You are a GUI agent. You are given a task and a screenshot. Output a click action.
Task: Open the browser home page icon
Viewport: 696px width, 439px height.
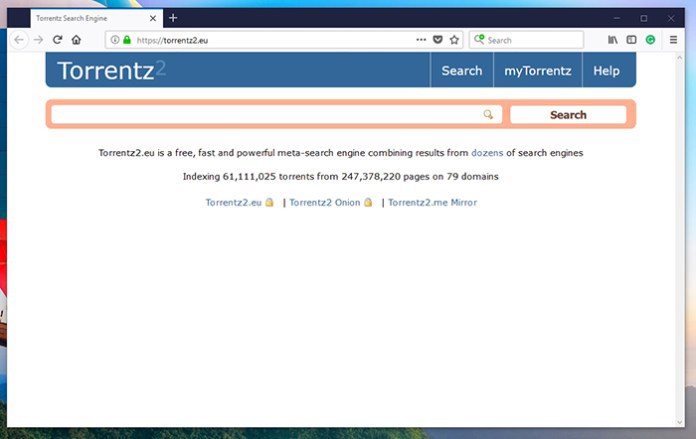pos(76,40)
